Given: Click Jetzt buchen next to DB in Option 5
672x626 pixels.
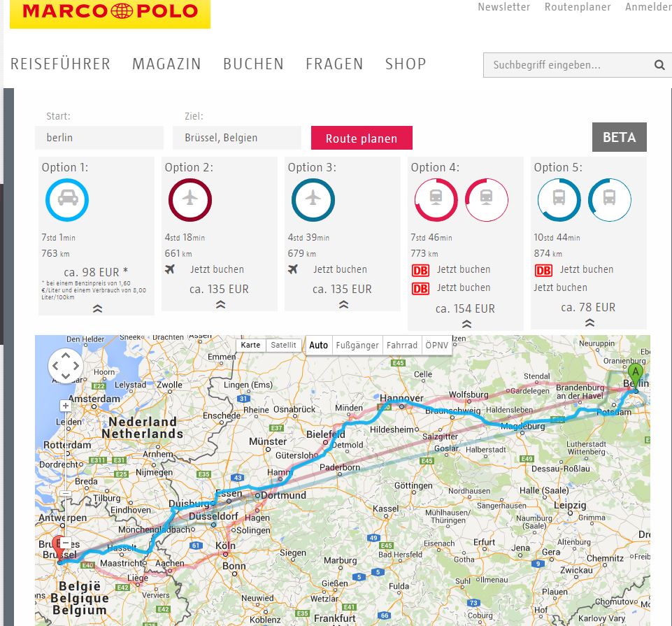Looking at the screenshot, I should (x=587, y=269).
